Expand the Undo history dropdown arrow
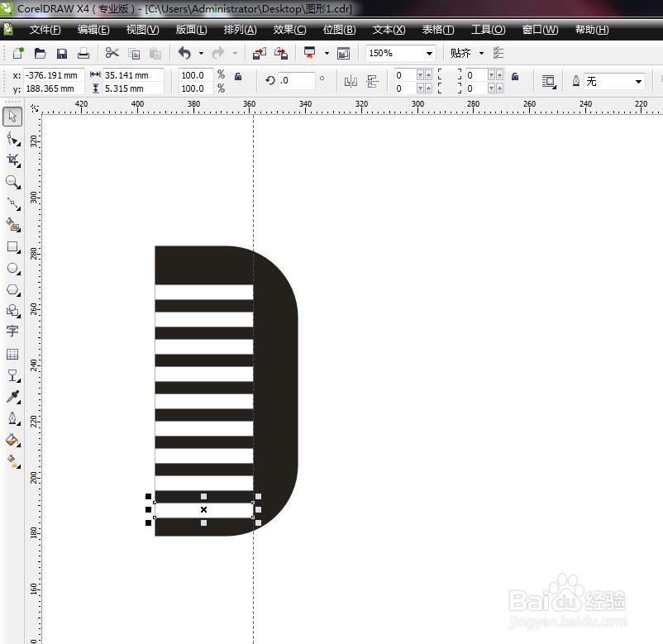663x644 pixels. tap(201, 53)
